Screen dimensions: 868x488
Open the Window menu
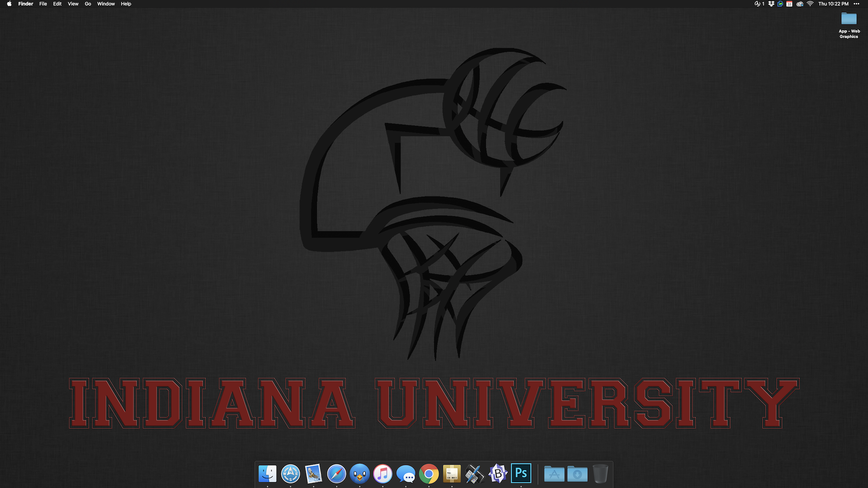pos(106,4)
